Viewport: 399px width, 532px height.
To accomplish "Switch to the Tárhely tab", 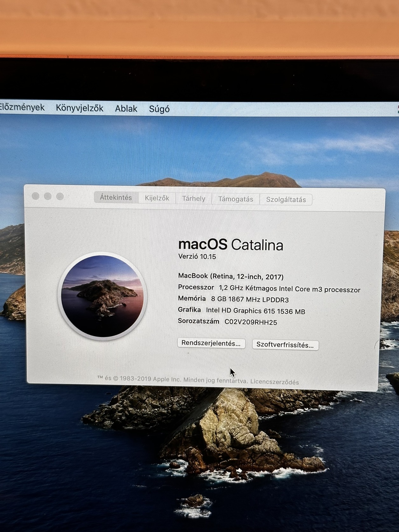I will click(193, 199).
